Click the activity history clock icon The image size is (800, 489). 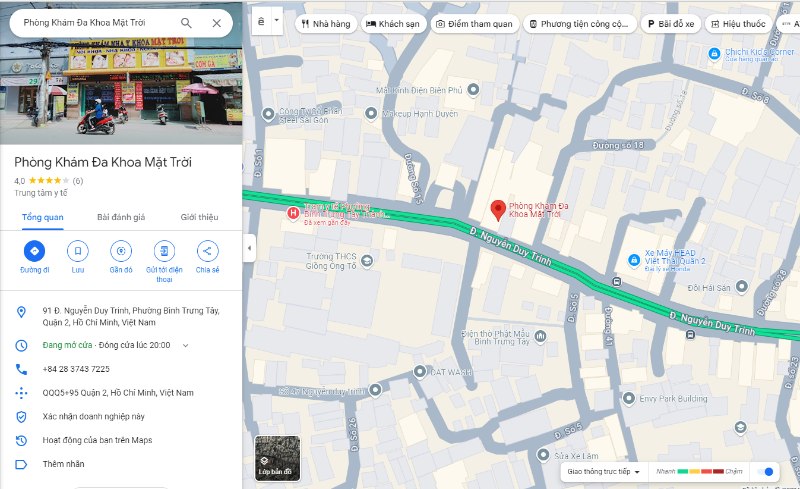coord(21,440)
